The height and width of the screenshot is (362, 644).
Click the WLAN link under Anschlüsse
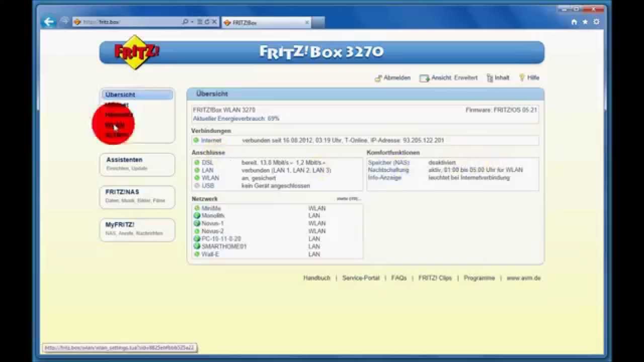click(210, 178)
